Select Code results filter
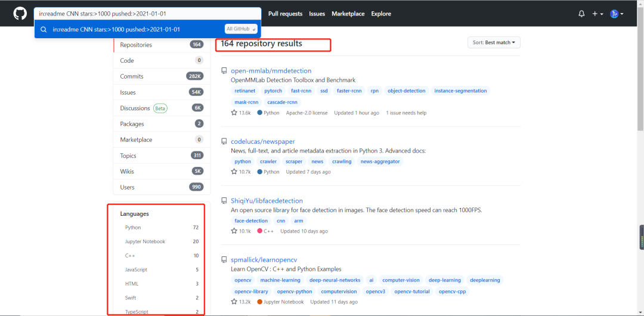The image size is (644, 316). tap(162, 60)
